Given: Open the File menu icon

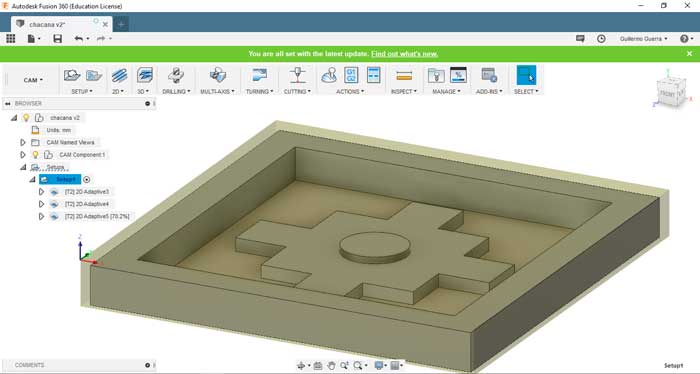Looking at the screenshot, I should click(x=32, y=39).
